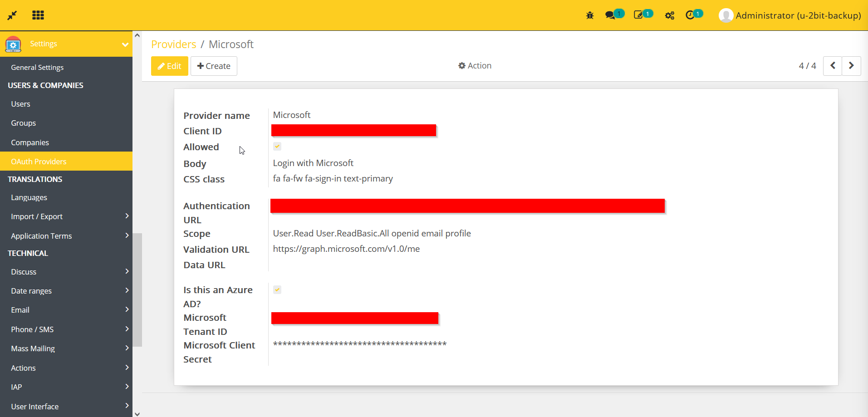Toggle the Is this an Azure AD checkbox
Viewport: 868px width, 417px height.
[x=277, y=289]
